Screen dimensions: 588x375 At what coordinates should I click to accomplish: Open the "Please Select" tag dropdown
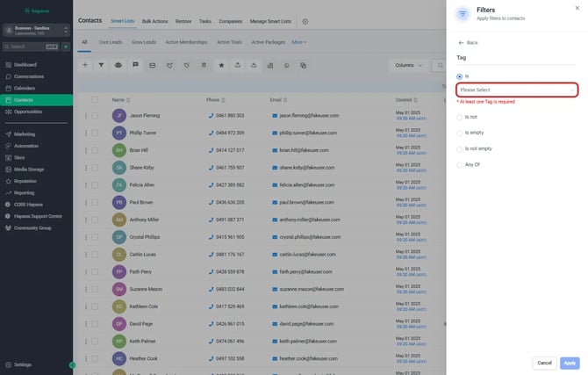point(517,90)
